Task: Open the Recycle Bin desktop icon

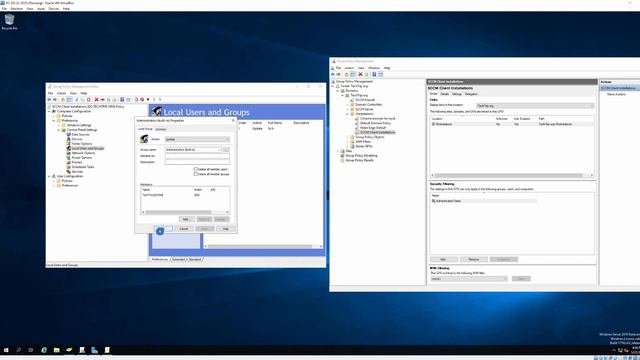Action: pyautogui.click(x=9, y=21)
